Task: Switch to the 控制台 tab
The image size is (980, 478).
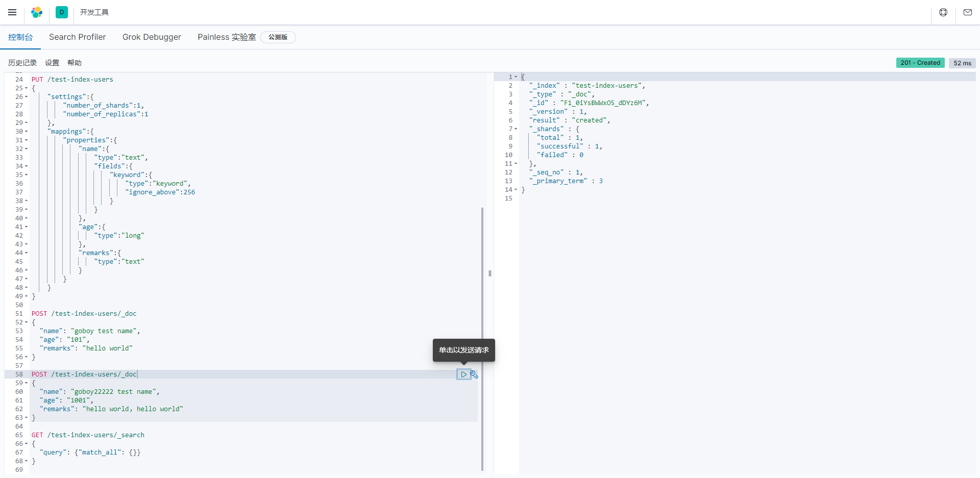Action: pyautogui.click(x=20, y=37)
